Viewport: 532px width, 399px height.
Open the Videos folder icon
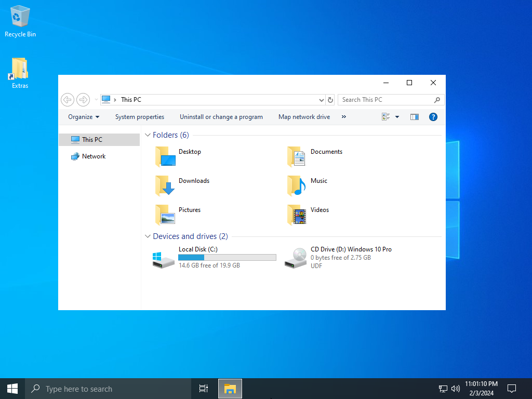pos(296,215)
